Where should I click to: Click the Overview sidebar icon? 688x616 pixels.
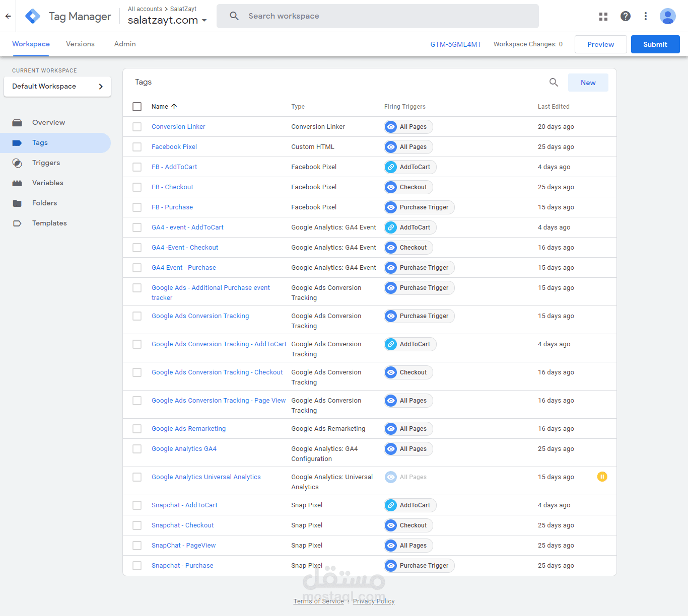pos(17,123)
